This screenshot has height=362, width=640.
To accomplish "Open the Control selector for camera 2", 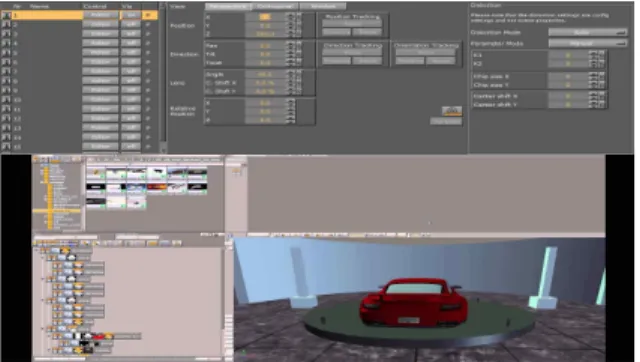I will point(100,24).
